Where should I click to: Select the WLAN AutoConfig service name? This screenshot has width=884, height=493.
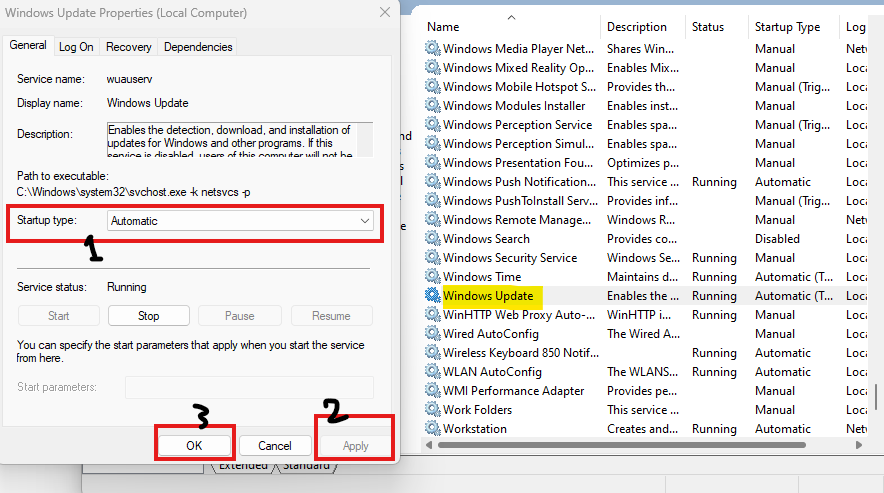[x=492, y=372]
